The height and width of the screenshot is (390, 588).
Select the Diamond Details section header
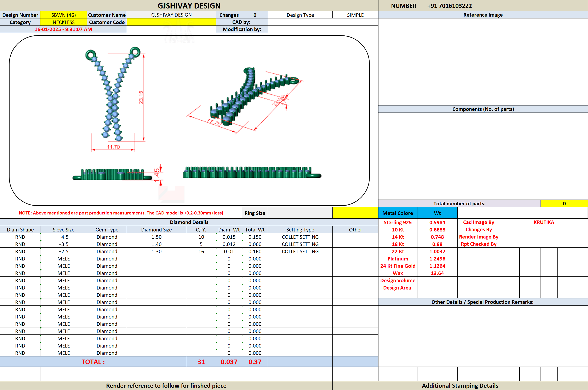click(x=189, y=222)
